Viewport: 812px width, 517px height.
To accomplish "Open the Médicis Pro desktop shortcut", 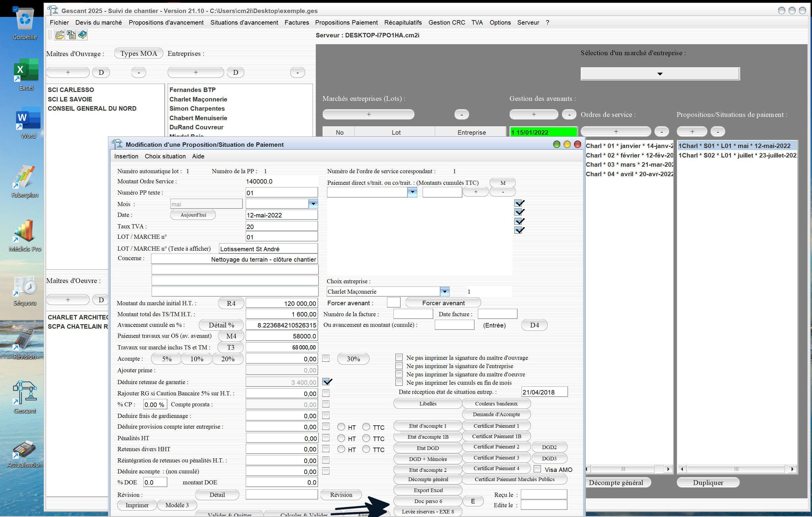I will coord(25,235).
